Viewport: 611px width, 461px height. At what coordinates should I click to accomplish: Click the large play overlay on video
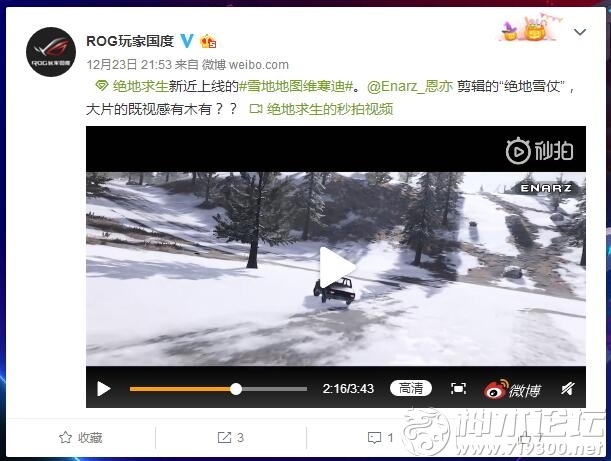(336, 268)
